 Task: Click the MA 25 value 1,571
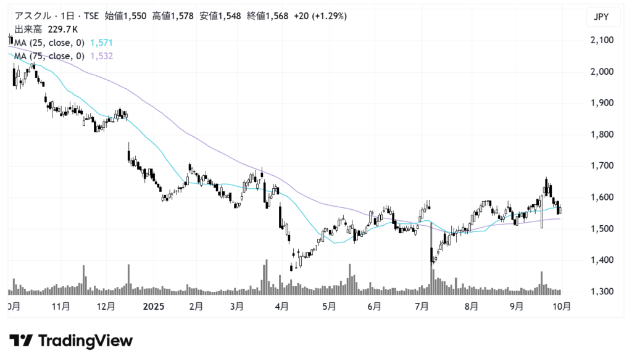(101, 42)
